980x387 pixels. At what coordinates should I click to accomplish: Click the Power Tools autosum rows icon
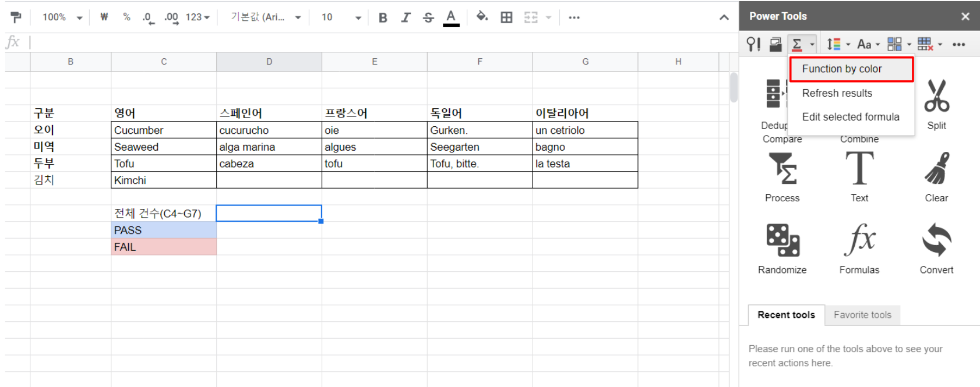[x=775, y=44]
